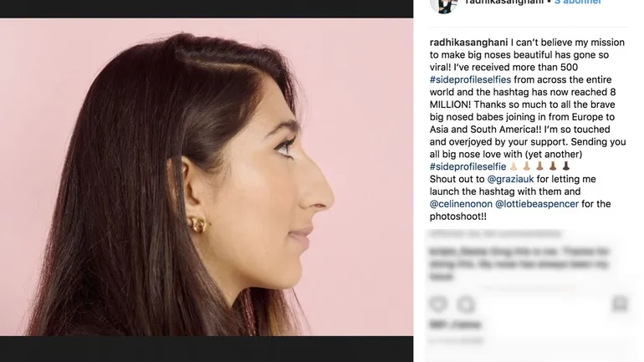This screenshot has width=644, height=362.
Task: Open radhikasanghani username in the post header
Action: (504, 3)
